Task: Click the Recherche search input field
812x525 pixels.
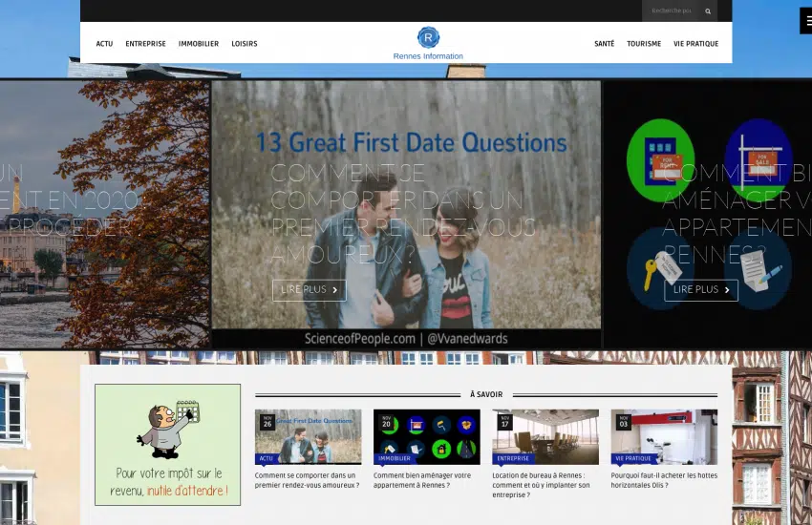Action: (x=672, y=11)
